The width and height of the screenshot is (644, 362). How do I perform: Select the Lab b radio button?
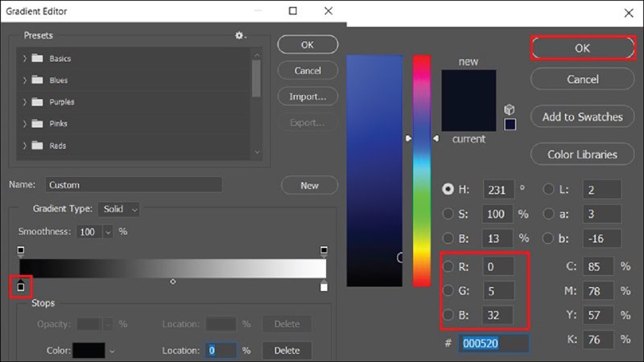click(548, 238)
